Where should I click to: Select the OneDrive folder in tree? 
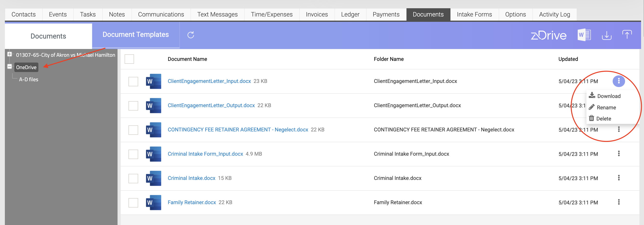click(26, 67)
